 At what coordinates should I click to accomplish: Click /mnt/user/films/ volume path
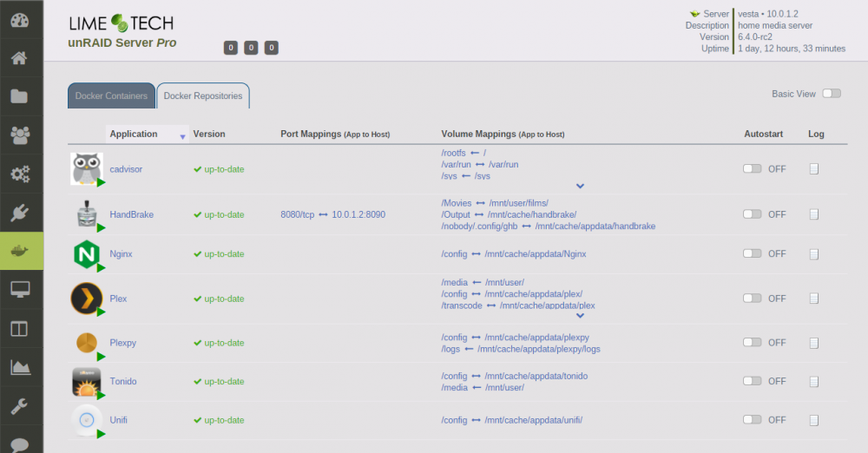(x=519, y=203)
